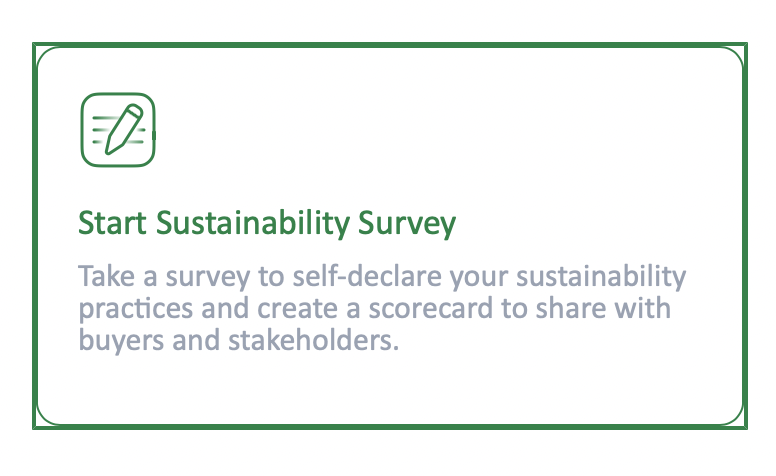
Task: Open the Start Sustainability Survey link
Action: (x=267, y=224)
